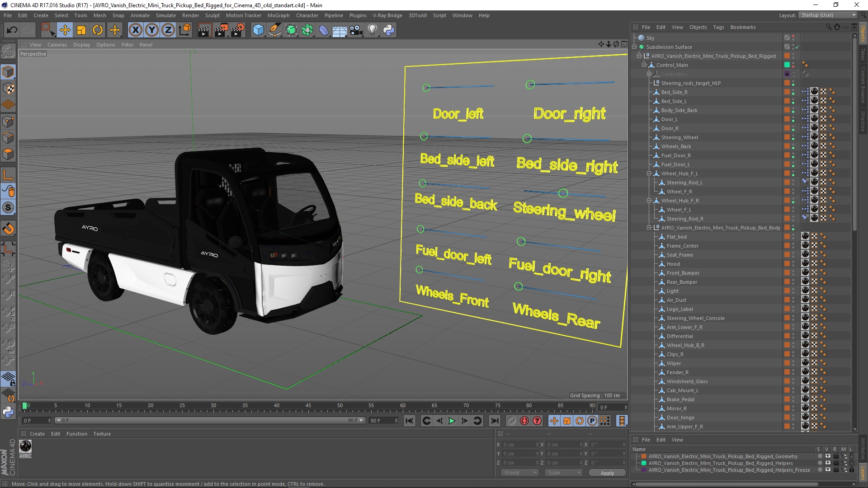The image size is (868, 488).
Task: Toggle Parameter P keyframe button
Action: coord(592,421)
